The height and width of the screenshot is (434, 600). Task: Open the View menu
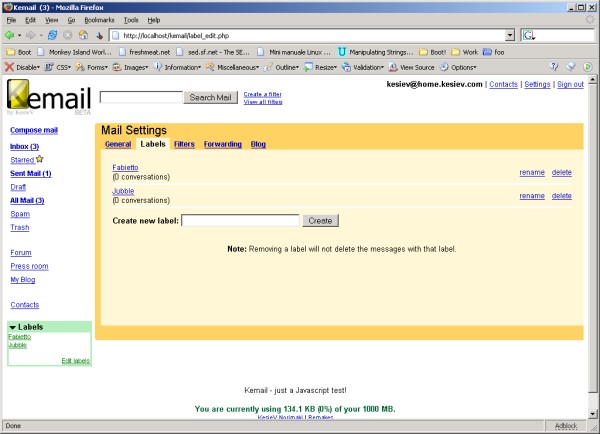(x=51, y=20)
